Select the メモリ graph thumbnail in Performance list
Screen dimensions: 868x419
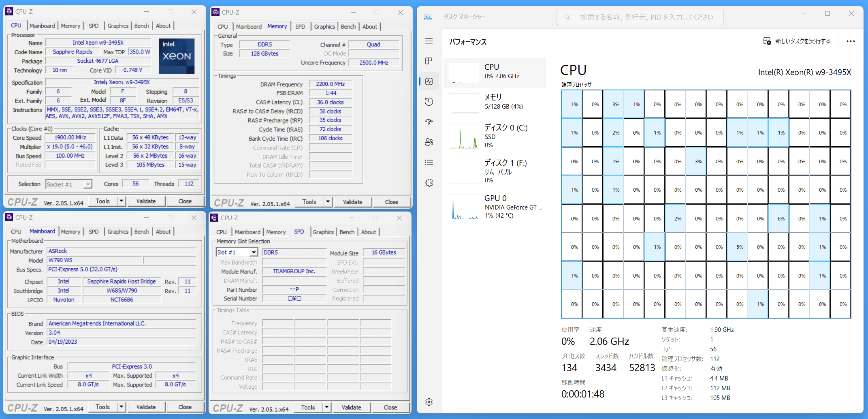point(464,103)
